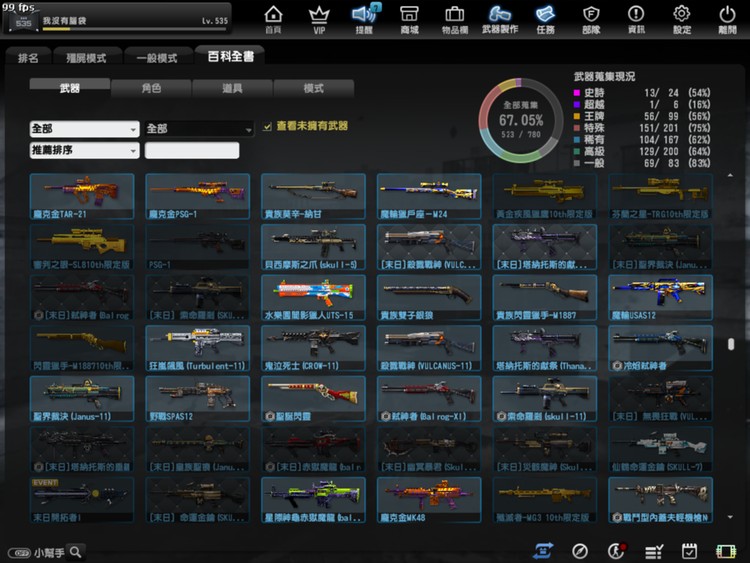Open 武器製作 weapon crafting icon
Image resolution: width=750 pixels, height=563 pixels.
tap(501, 17)
